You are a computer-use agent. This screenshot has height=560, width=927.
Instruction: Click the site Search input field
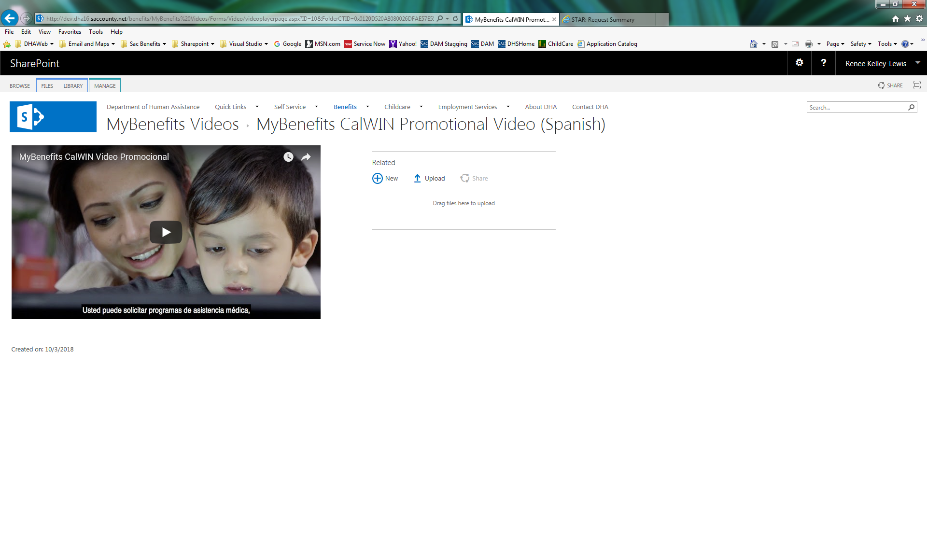pos(857,107)
